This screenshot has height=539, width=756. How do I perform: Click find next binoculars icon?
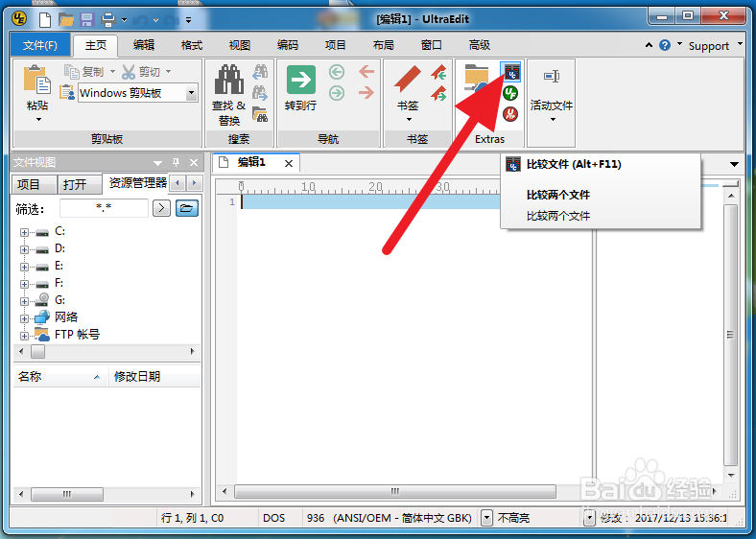(260, 93)
